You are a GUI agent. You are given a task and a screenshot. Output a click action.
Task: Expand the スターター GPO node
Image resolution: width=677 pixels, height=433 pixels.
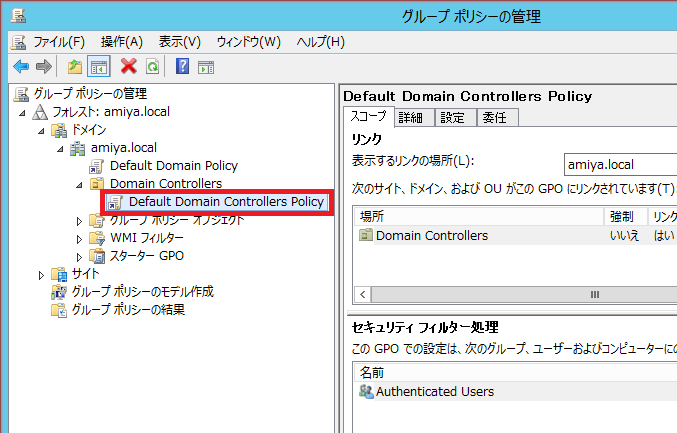(x=79, y=257)
